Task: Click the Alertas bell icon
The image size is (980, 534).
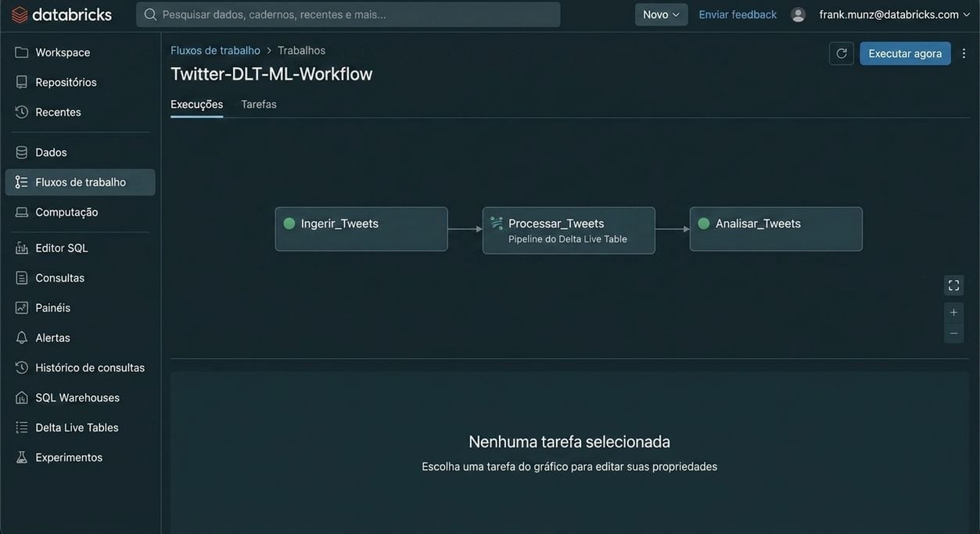Action: click(x=22, y=338)
